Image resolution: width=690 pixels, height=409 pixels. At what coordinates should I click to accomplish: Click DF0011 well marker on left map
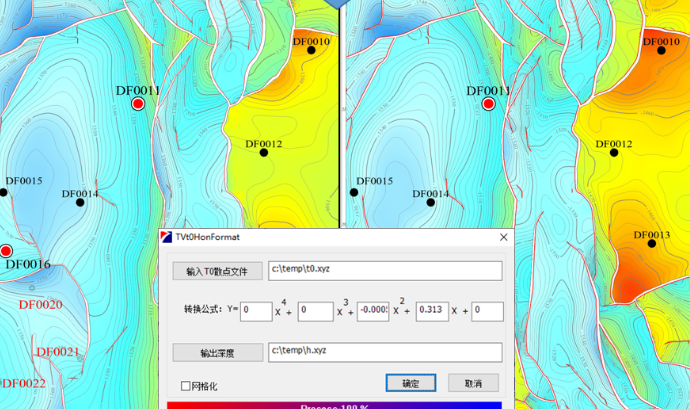tap(139, 104)
